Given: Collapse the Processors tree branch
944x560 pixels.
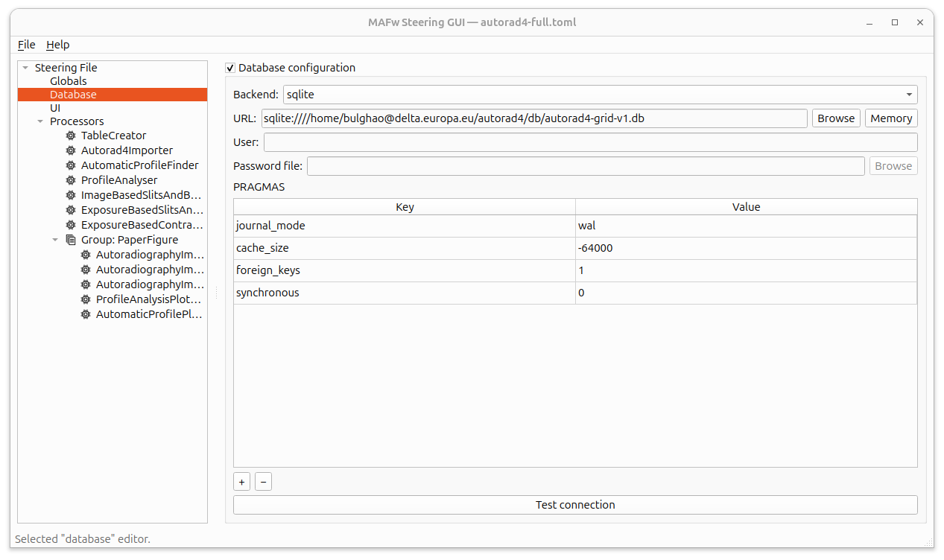Looking at the screenshot, I should (x=39, y=121).
